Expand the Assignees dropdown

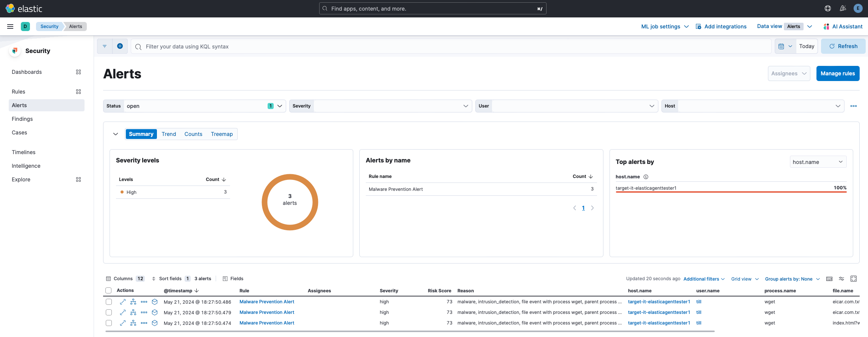pyautogui.click(x=789, y=73)
